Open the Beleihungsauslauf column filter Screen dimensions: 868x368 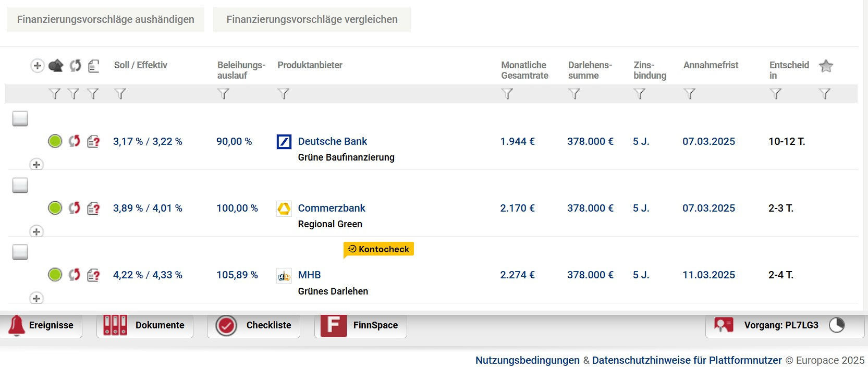(x=223, y=94)
